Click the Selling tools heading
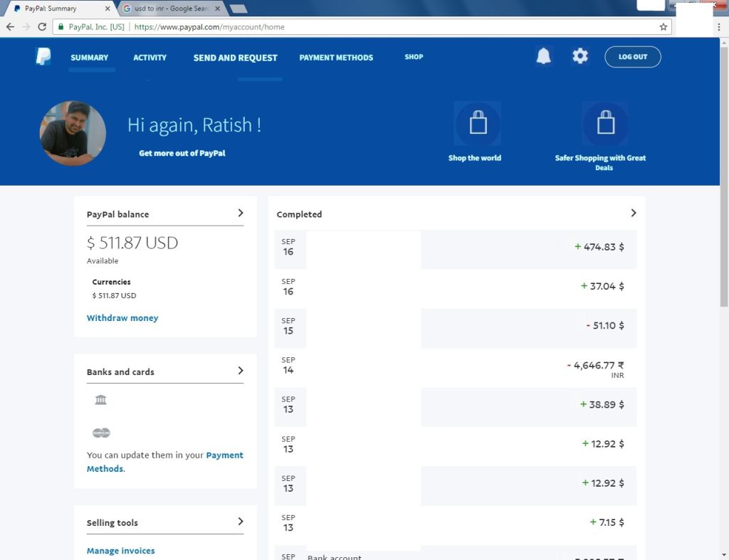729x560 pixels. click(112, 523)
